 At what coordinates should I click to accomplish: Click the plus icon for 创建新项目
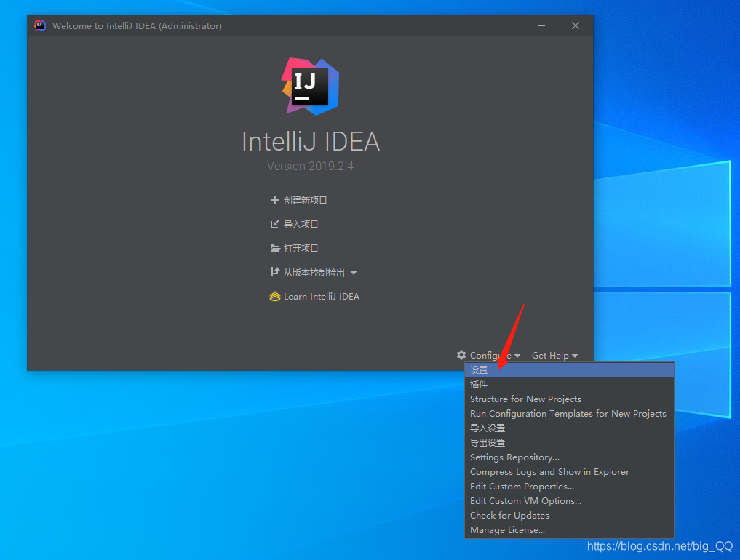point(274,200)
